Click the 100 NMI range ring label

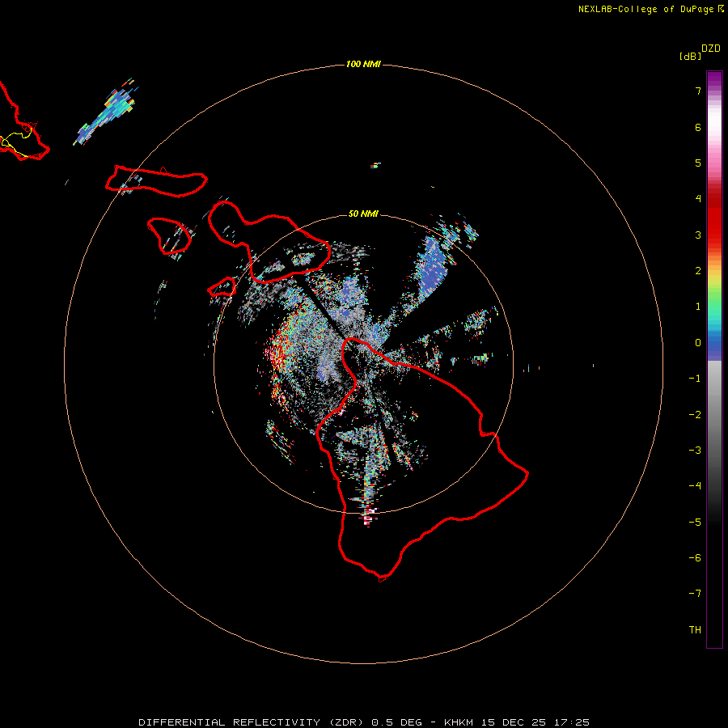(363, 64)
